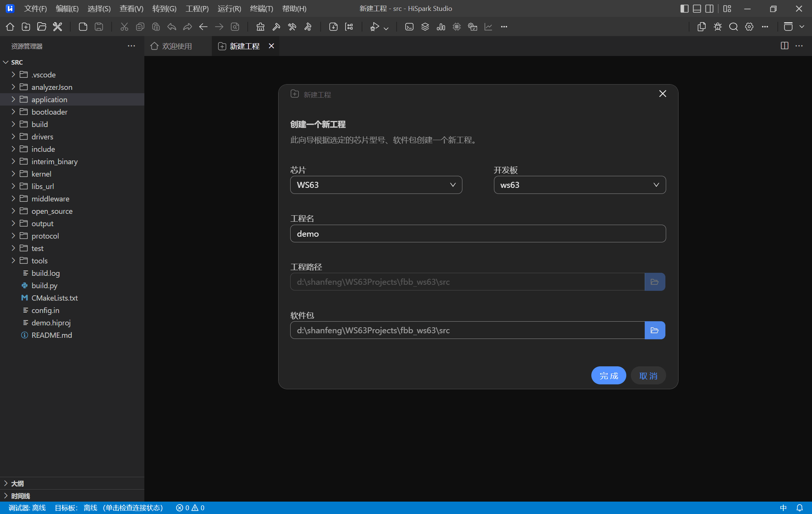Open the 开发板 ws63 dropdown
This screenshot has height=514, width=812.
579,185
